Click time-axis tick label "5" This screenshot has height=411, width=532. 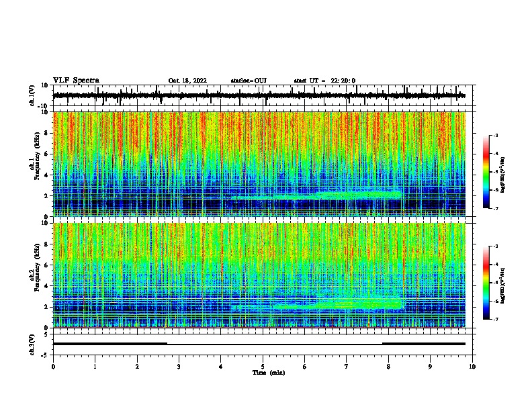click(263, 367)
